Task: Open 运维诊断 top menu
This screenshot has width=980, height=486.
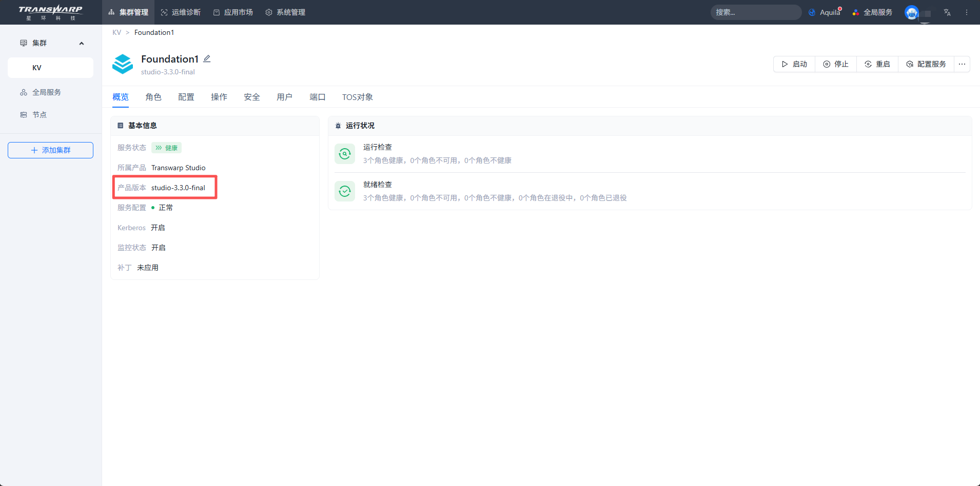Action: click(181, 12)
